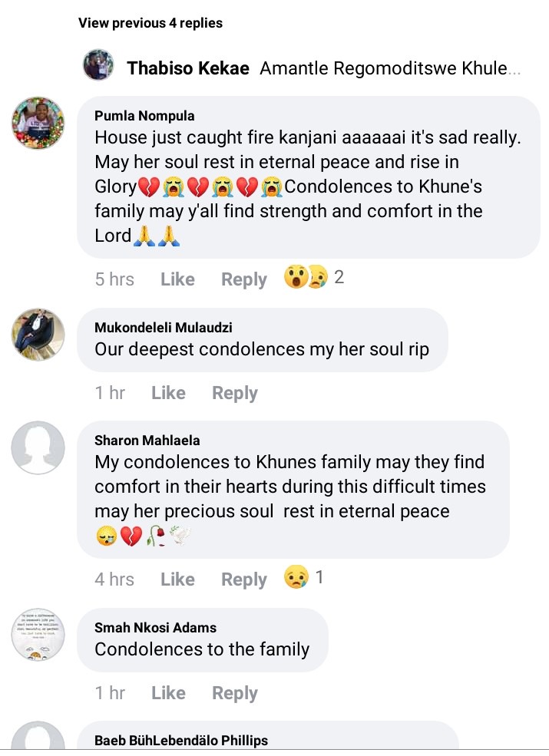Viewport: 549px width, 756px height.
Task: Like Pumla Nompula's comment
Action: [x=177, y=279]
